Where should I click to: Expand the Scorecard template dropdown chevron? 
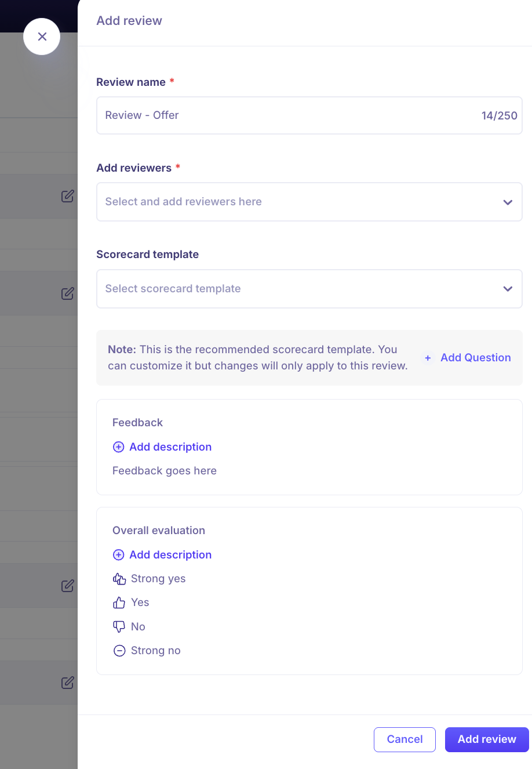(508, 289)
